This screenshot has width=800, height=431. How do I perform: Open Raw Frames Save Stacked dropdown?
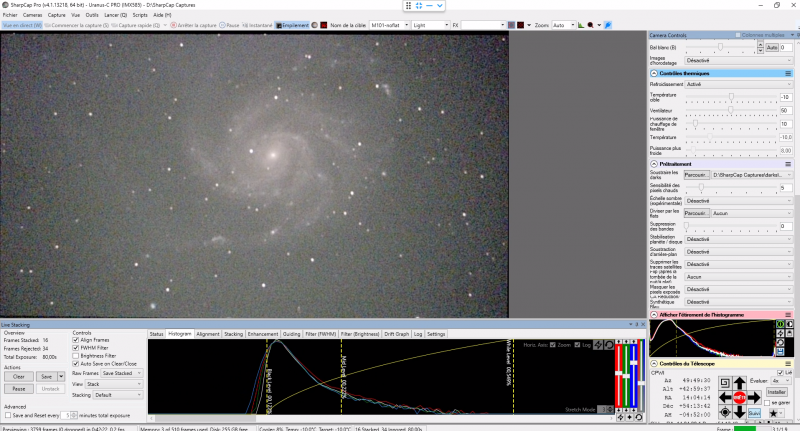[121, 373]
